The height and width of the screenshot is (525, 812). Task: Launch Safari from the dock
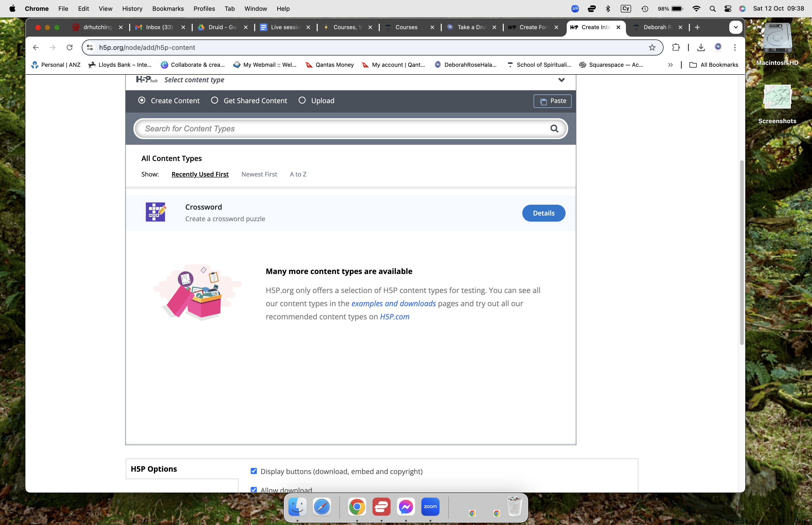(322, 507)
